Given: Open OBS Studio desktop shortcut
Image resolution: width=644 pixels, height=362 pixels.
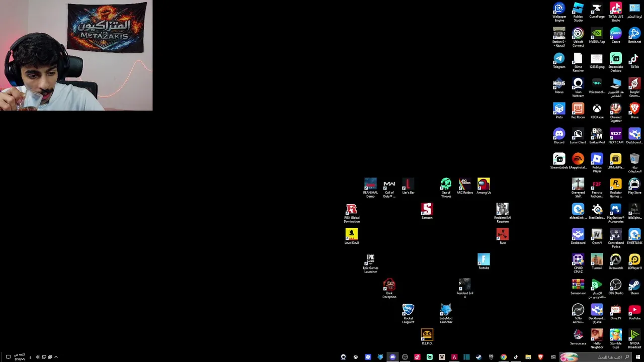Looking at the screenshot, I should tap(616, 287).
